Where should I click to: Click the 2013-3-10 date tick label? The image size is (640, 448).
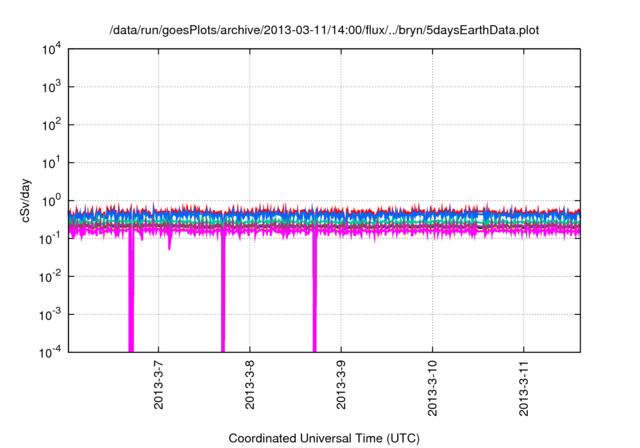(x=433, y=388)
